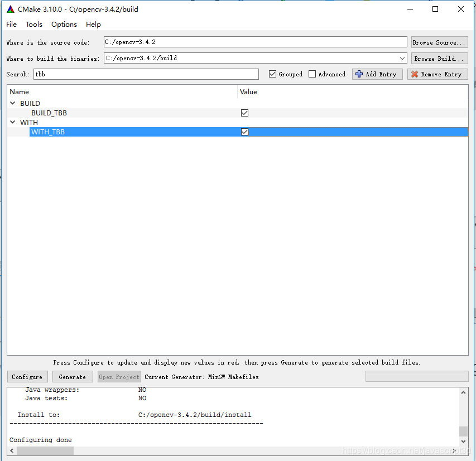Uncheck the BUILD_TBB value checkbox
This screenshot has width=476, height=461.
click(244, 113)
